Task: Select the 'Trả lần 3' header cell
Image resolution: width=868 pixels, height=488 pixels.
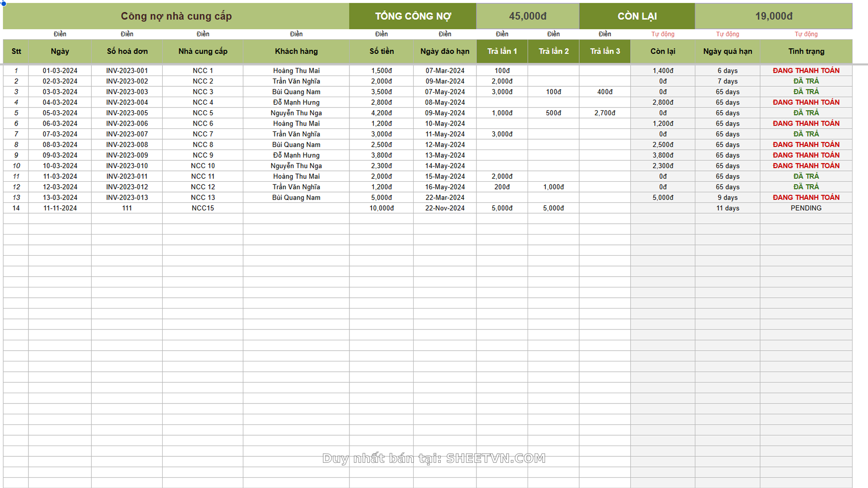Action: 605,52
